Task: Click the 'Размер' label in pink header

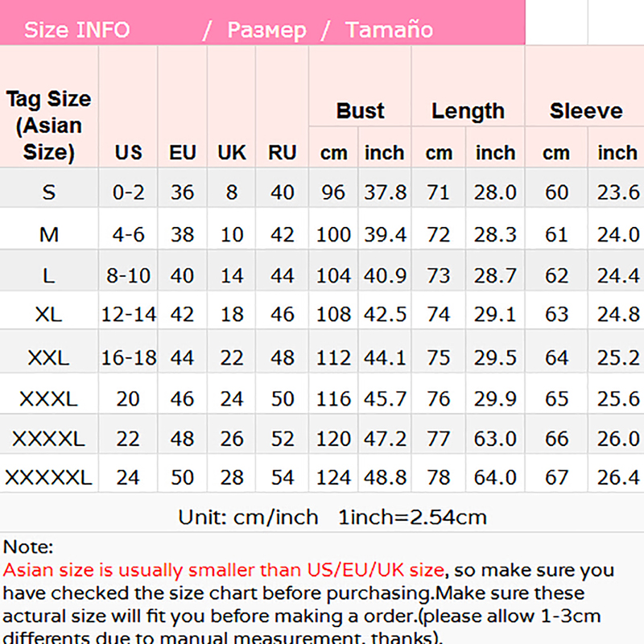Action: (266, 31)
